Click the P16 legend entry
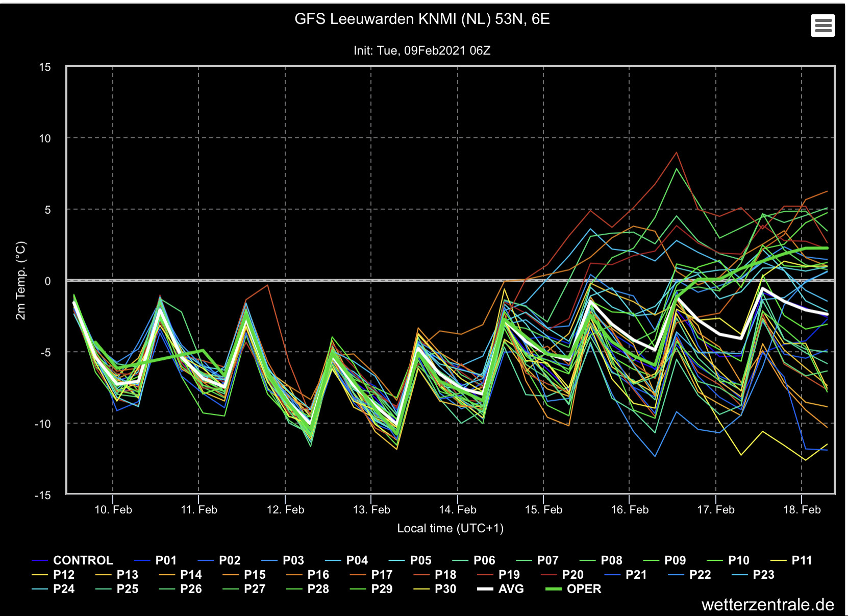 (307, 575)
